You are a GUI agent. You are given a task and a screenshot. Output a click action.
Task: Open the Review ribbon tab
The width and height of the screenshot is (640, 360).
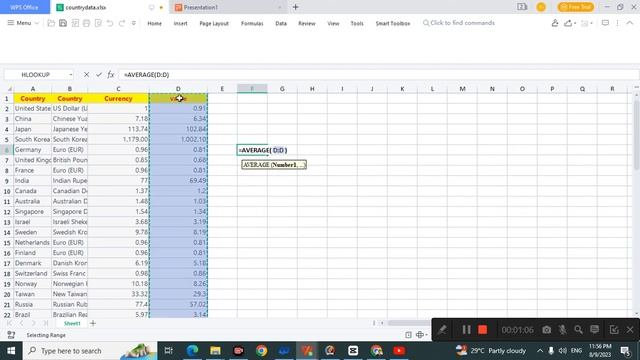[307, 23]
